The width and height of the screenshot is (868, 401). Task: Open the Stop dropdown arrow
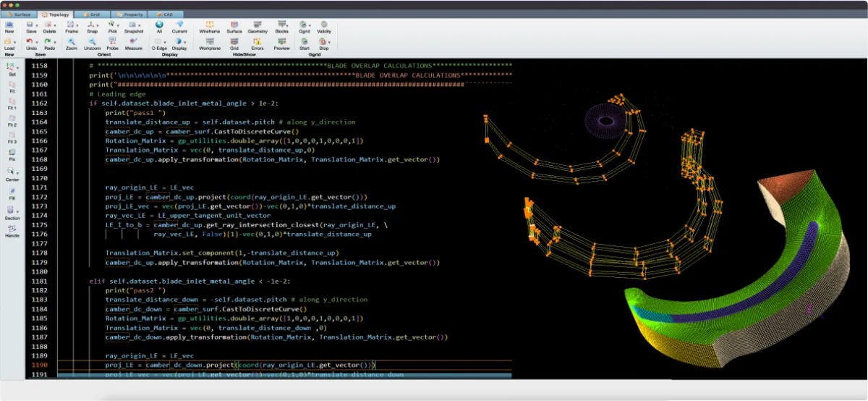coord(330,43)
